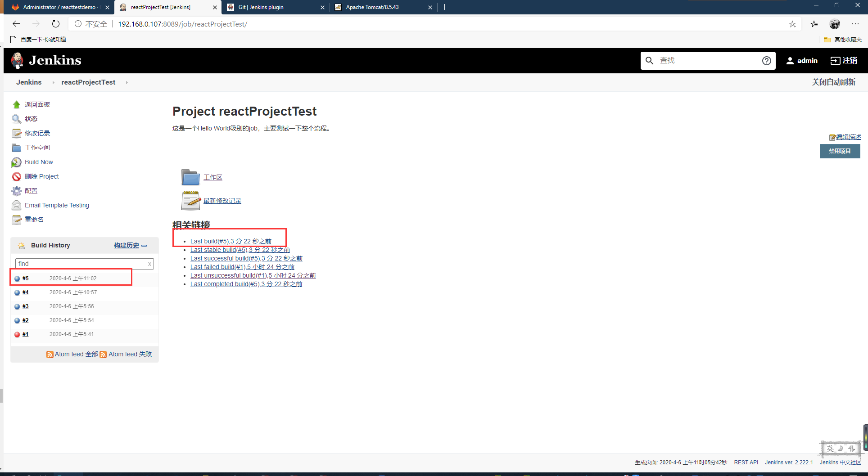Screen dimensions: 868x476
Task: Click the 配置 configure sidebar link
Action: [x=31, y=191]
